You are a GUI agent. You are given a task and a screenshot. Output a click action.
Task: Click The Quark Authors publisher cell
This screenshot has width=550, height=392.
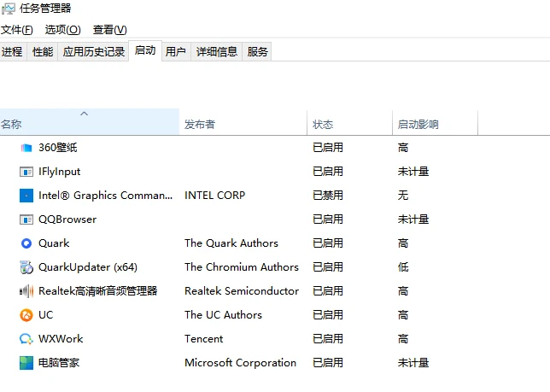tap(231, 243)
